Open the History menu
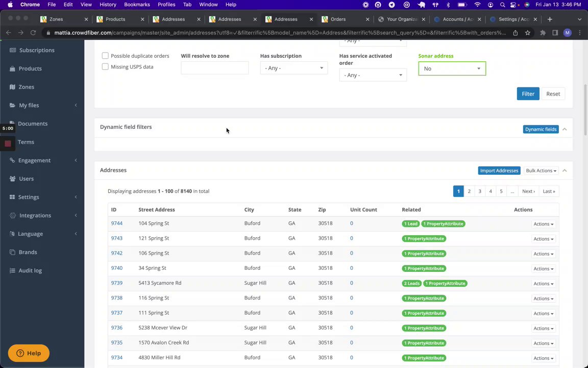Screen dimensions: 588x368 pyautogui.click(x=108, y=5)
